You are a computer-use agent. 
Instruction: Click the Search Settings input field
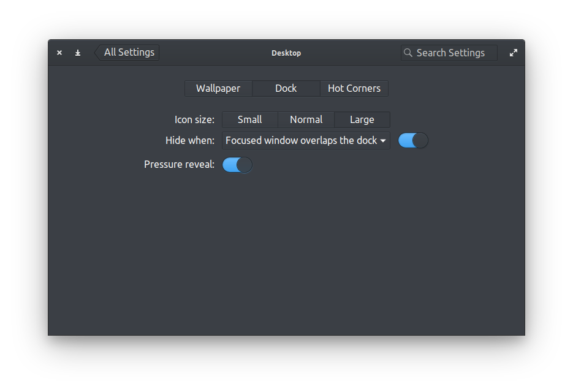click(x=453, y=53)
